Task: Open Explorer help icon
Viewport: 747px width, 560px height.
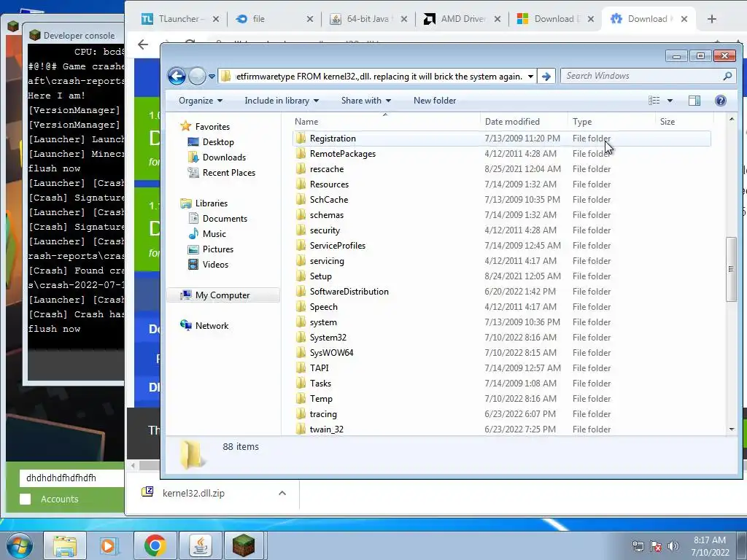Action: pyautogui.click(x=720, y=101)
